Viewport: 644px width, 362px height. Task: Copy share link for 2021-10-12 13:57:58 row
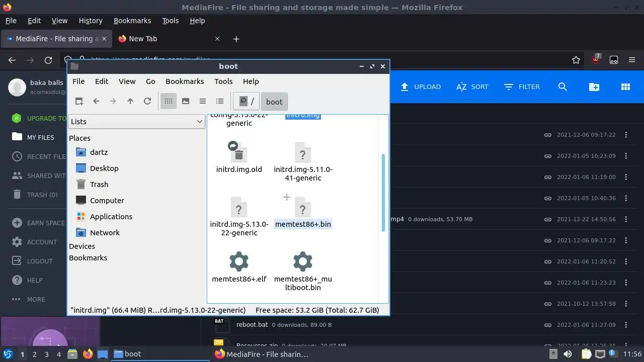click(547, 304)
